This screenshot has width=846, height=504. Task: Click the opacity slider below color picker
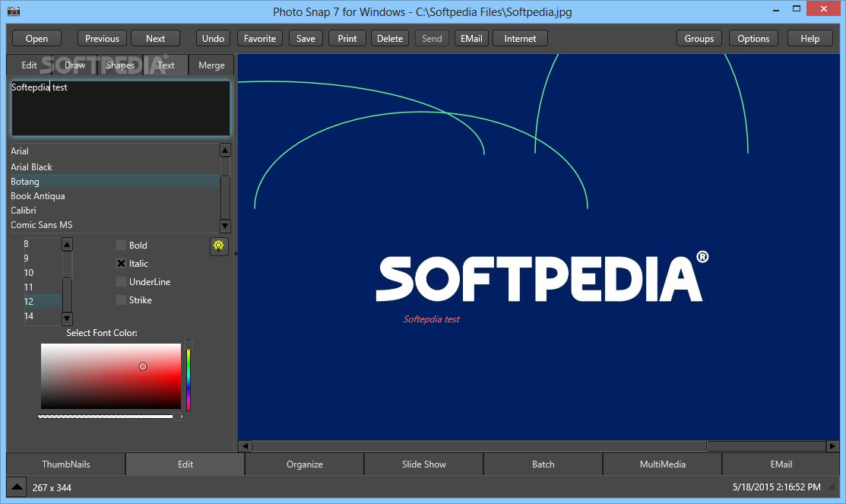point(110,417)
